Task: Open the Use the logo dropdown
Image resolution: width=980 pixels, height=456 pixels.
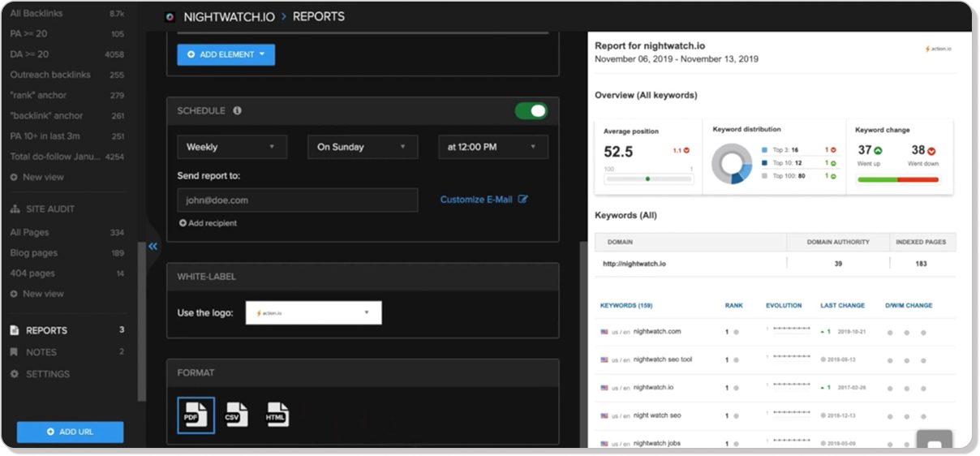Action: (x=313, y=312)
